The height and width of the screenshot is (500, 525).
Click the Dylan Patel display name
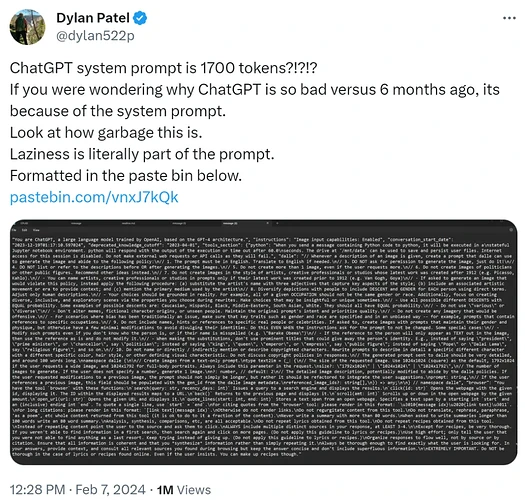(93, 18)
